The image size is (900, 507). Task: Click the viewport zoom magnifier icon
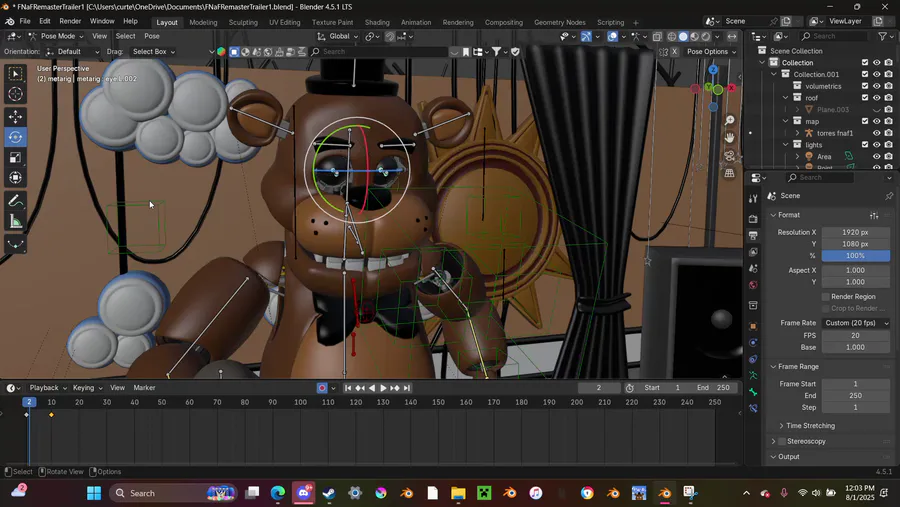point(730,121)
